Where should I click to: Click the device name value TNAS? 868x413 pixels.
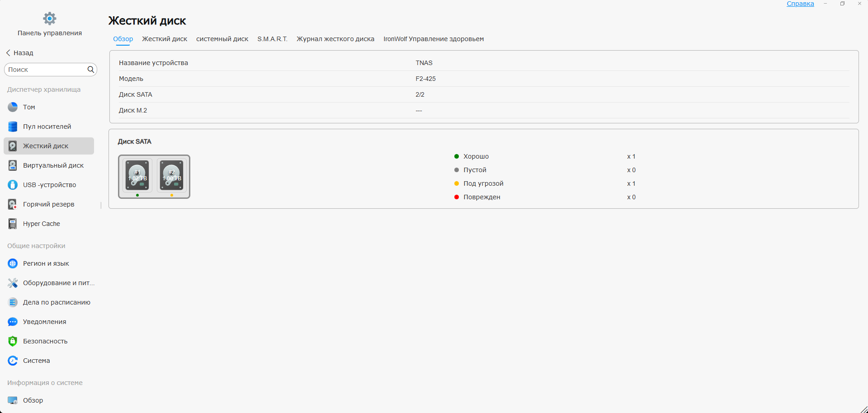[424, 63]
